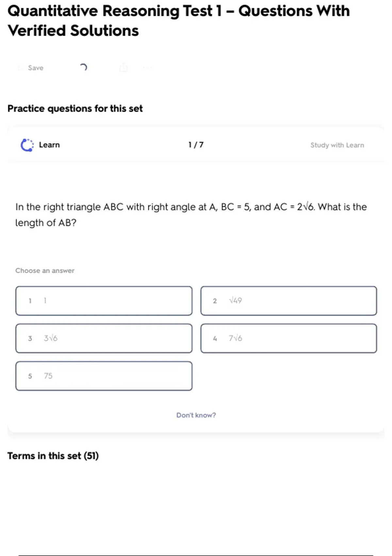Open the Study with Learn link

click(337, 145)
